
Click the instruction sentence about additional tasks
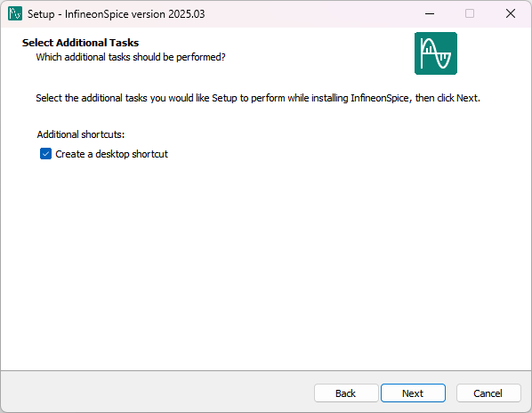point(258,98)
